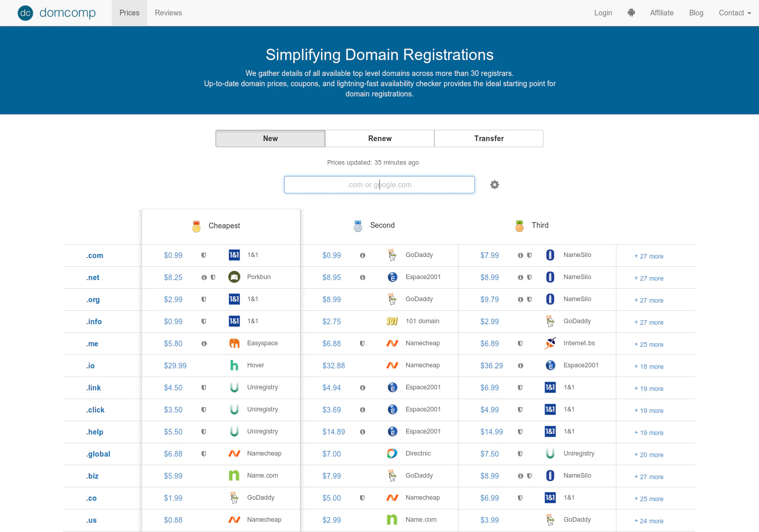Click info icon beside GoDaddy $0.99 .com
The height and width of the screenshot is (532, 759).
pos(363,255)
